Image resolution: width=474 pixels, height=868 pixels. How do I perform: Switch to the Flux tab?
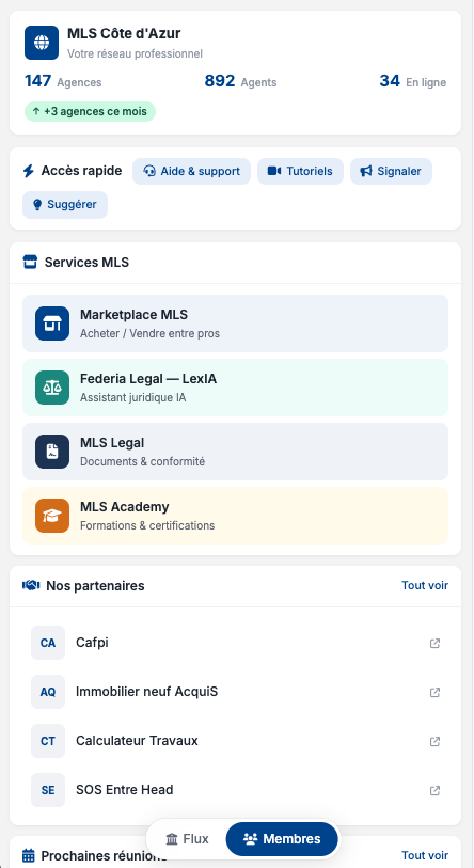[x=187, y=839]
